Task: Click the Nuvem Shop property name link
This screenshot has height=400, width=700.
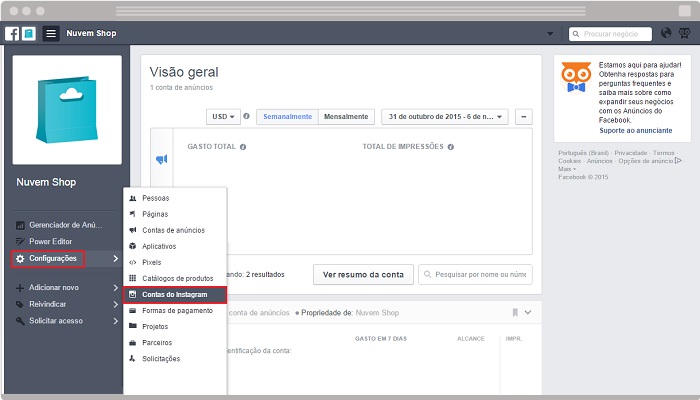Action: pos(377,313)
